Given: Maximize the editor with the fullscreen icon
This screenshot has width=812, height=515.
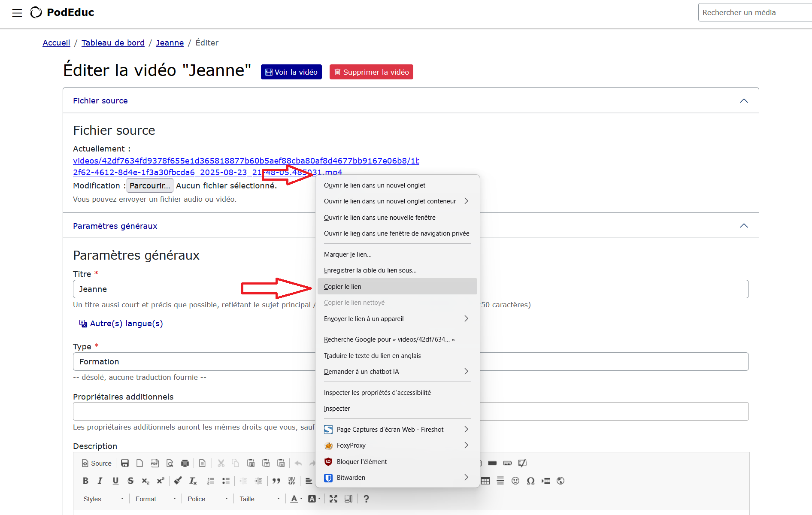Looking at the screenshot, I should click(x=333, y=499).
